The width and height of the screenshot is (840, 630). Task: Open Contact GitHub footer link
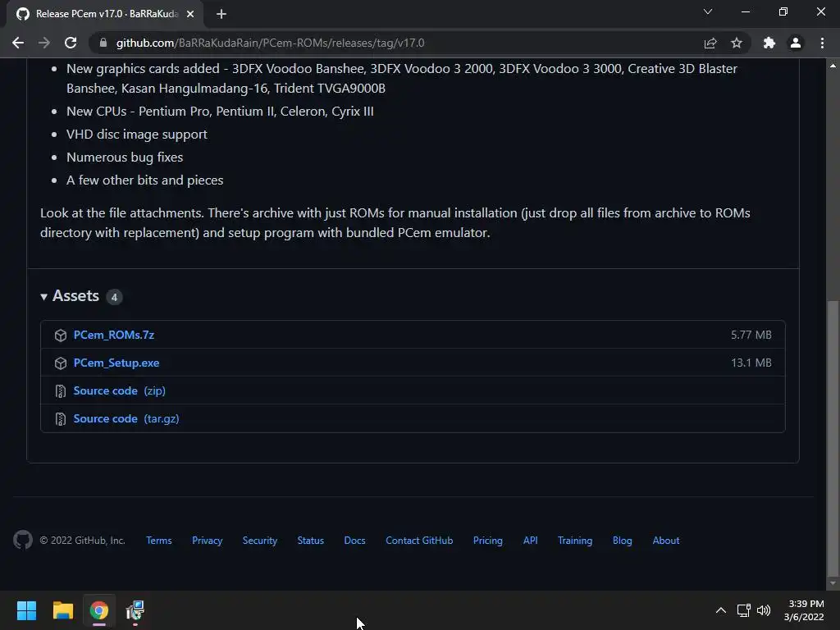[419, 541]
